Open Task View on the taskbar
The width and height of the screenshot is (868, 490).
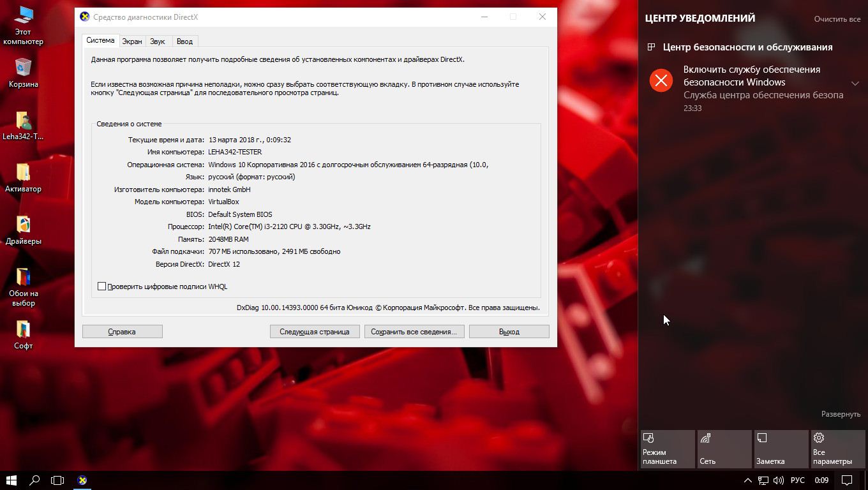point(57,480)
